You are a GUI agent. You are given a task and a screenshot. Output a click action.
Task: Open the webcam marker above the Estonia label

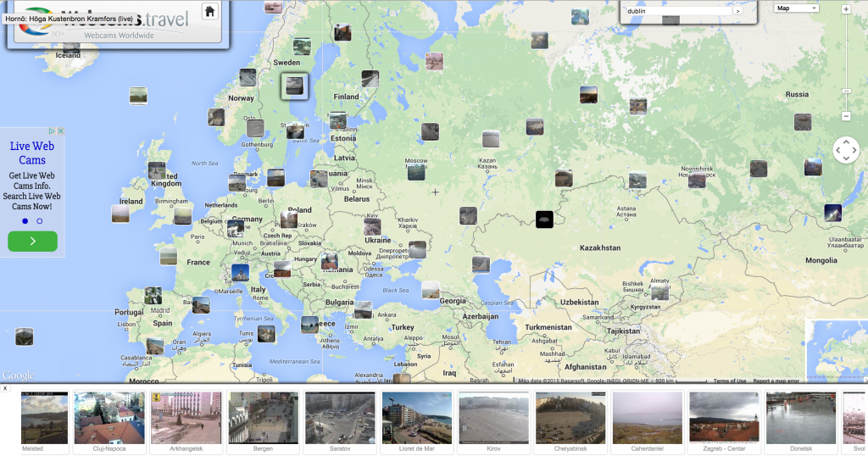coord(338,120)
